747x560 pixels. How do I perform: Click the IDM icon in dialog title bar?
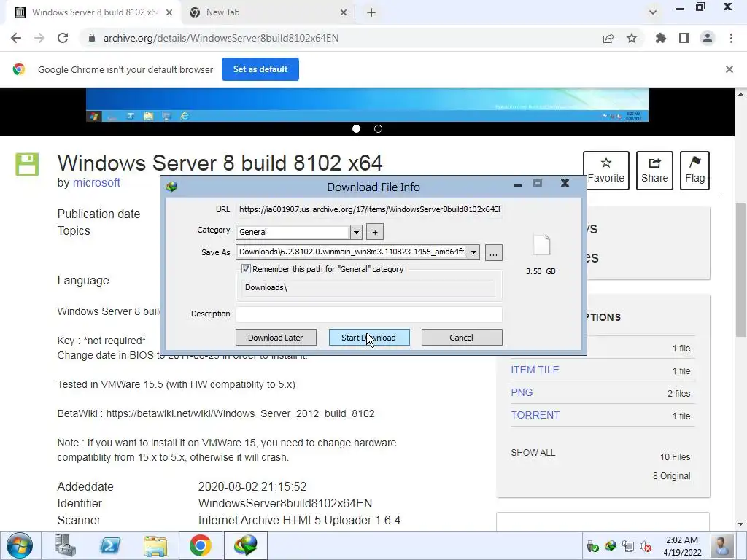click(x=171, y=186)
